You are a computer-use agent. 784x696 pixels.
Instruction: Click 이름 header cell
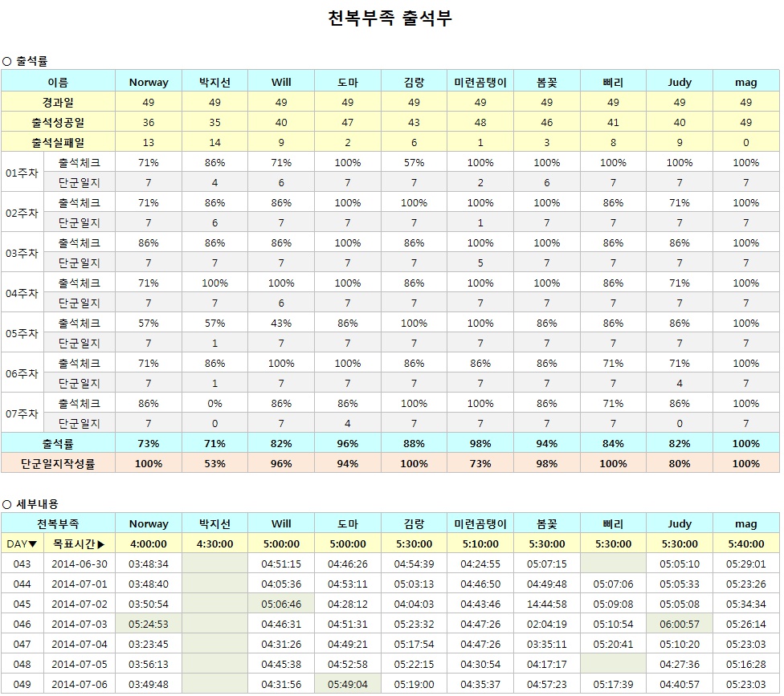[x=58, y=82]
